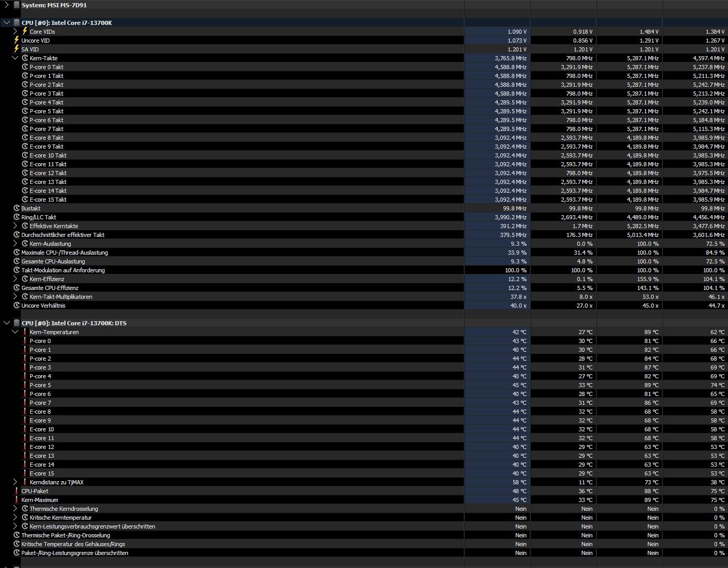Expand the Kern-Effizienz node
Viewport: 728px width, 568px height.
click(x=15, y=279)
